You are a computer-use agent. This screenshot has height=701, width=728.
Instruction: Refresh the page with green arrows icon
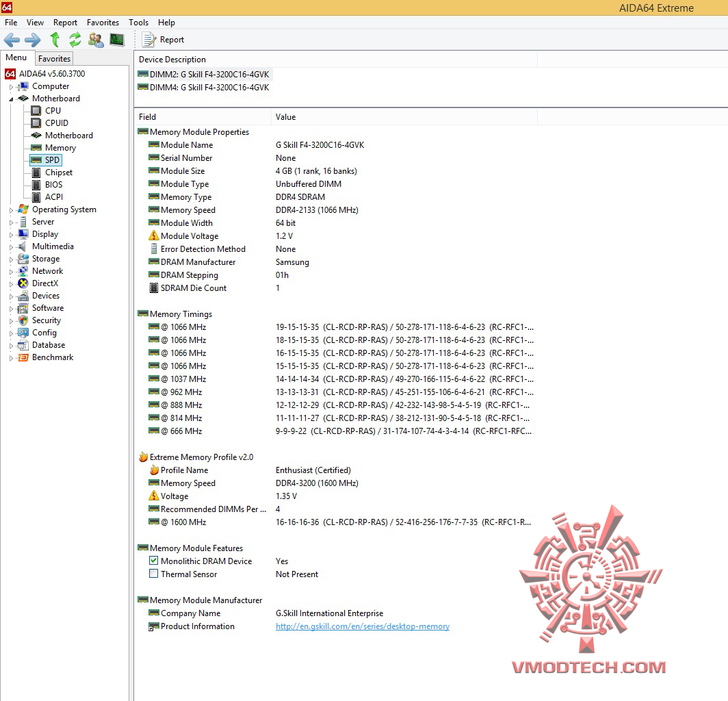[x=75, y=40]
